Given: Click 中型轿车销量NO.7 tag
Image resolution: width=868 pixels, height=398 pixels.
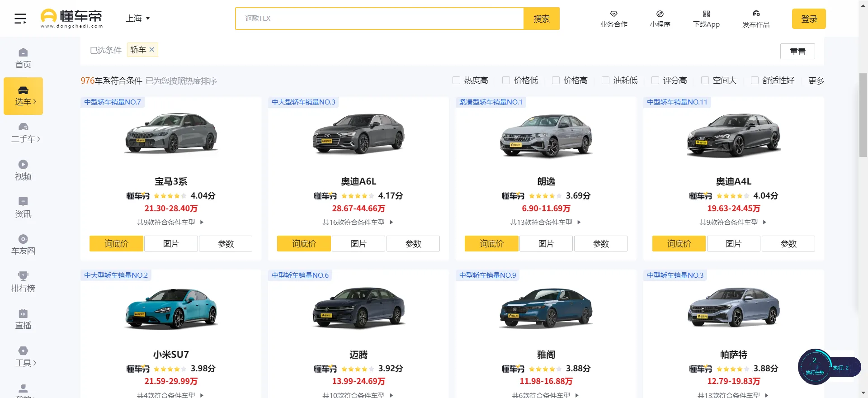Looking at the screenshot, I should click(x=113, y=102).
